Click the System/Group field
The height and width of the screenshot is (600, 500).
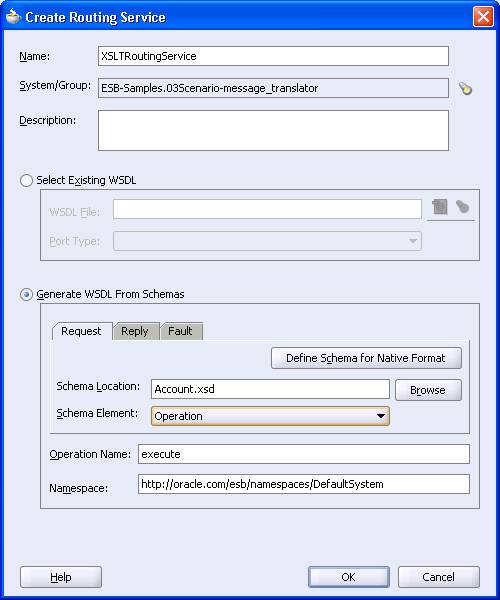pyautogui.click(x=273, y=88)
